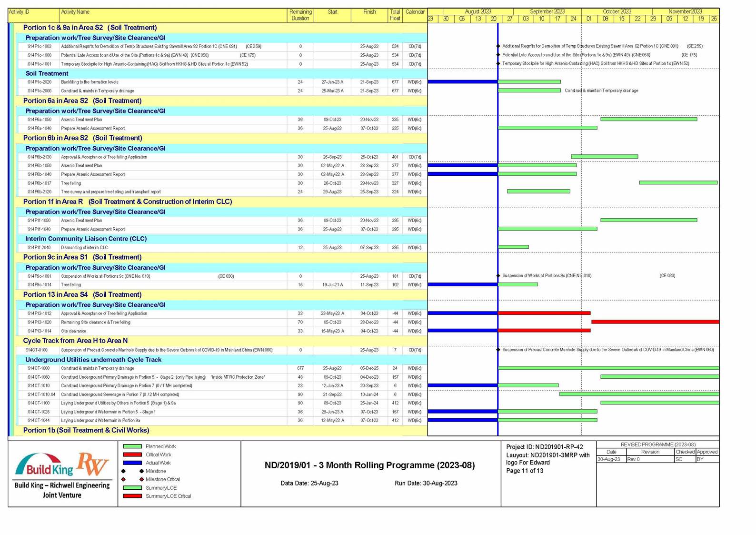This screenshot has width=756, height=535.
Task: Select the Suspension of Works 9c milestone diamond
Action: coord(498,276)
